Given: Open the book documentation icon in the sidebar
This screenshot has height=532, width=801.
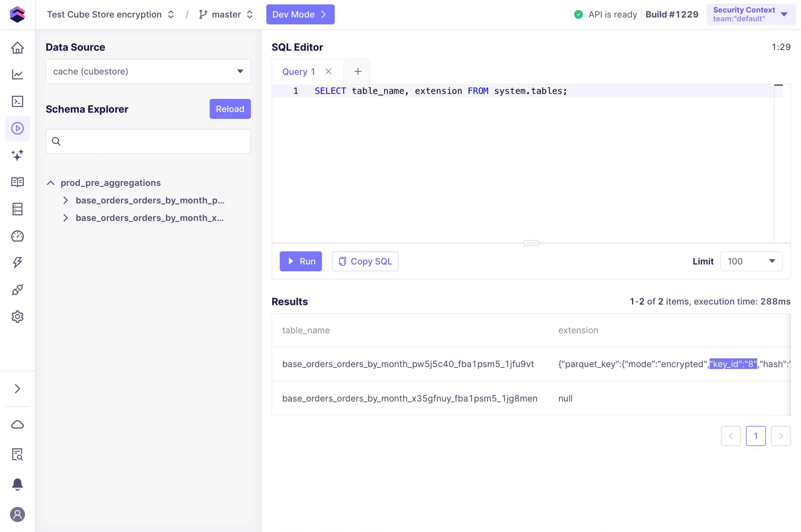Looking at the screenshot, I should click(x=17, y=182).
